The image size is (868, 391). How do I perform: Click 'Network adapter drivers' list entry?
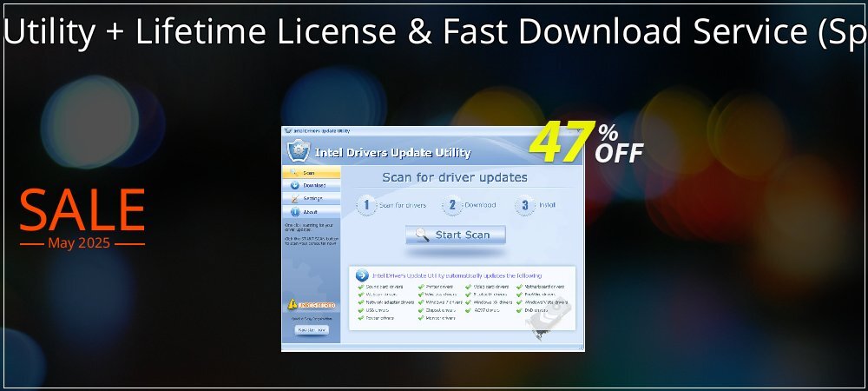[386, 302]
